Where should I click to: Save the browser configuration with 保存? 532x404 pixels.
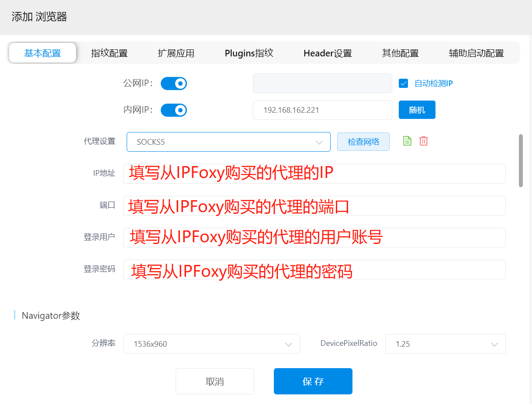(313, 381)
